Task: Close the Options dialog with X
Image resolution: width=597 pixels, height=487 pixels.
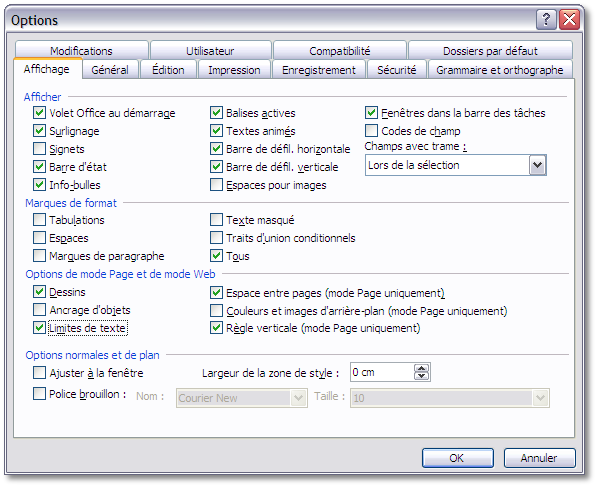Action: pyautogui.click(x=570, y=19)
